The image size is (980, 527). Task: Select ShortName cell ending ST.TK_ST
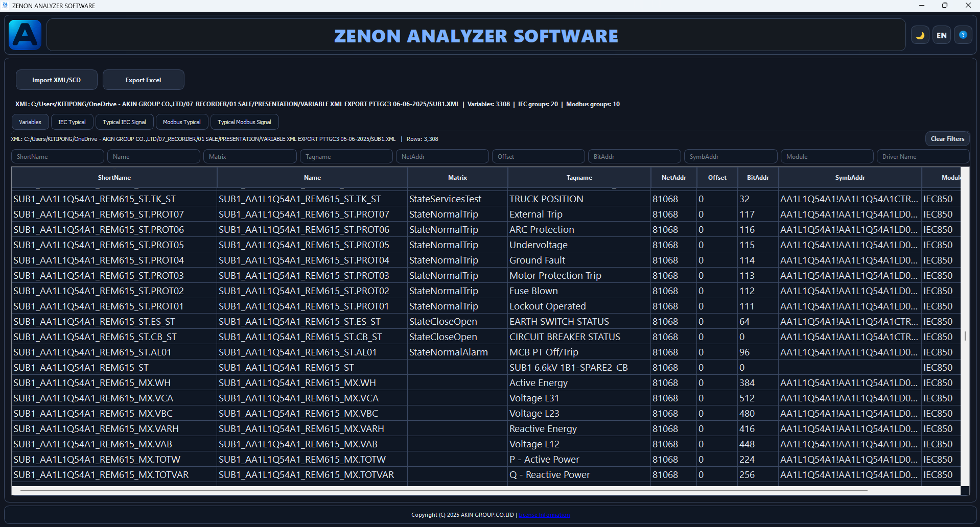point(114,199)
